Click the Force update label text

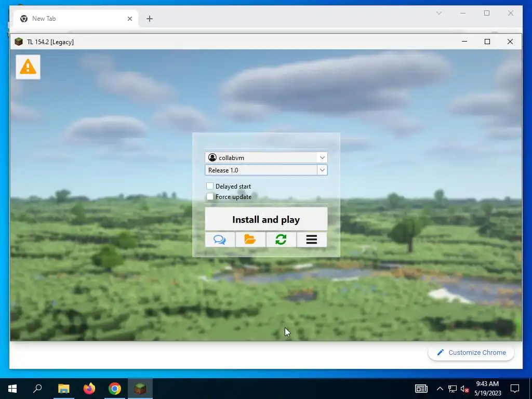point(233,197)
